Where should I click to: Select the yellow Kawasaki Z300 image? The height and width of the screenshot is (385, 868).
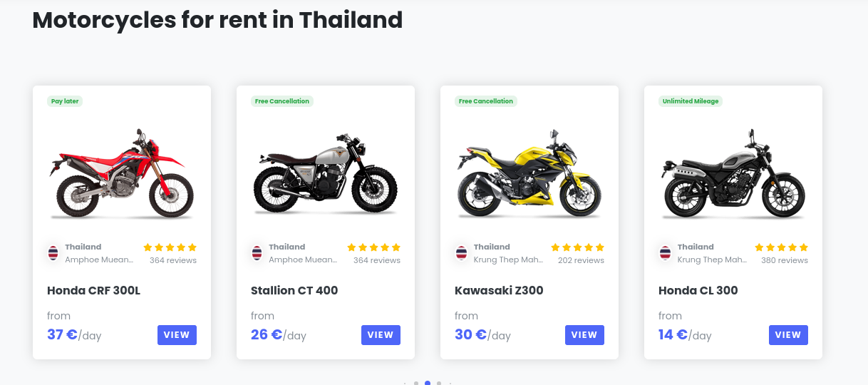pos(529,175)
